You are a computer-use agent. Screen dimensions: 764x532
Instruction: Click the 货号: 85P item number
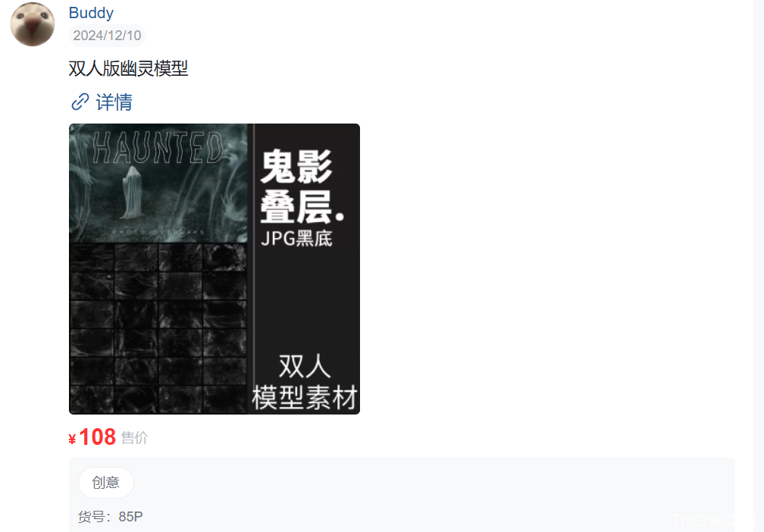[110, 516]
